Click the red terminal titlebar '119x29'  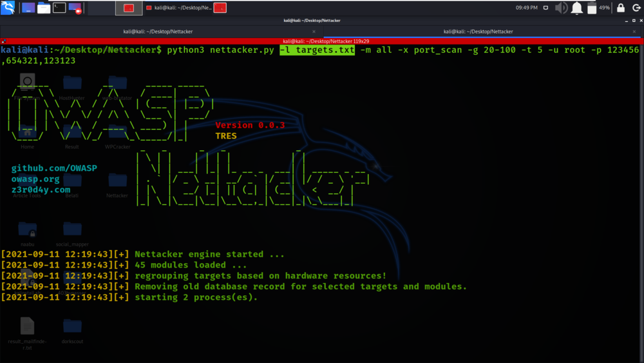click(x=326, y=41)
